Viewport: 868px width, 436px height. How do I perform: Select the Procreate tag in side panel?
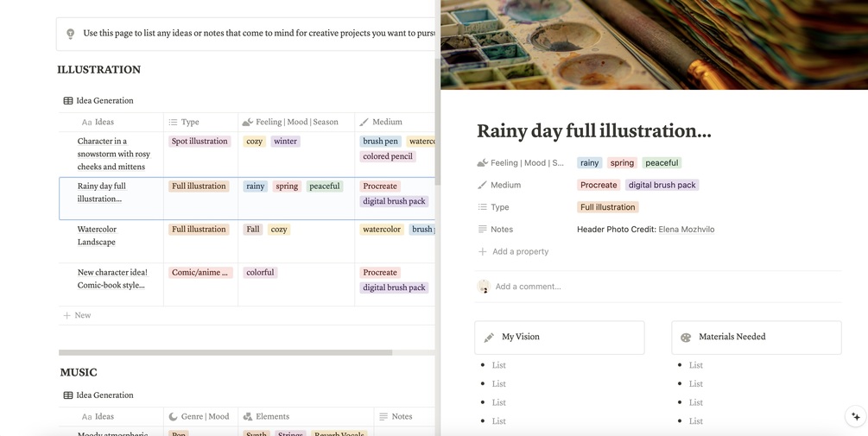(x=599, y=185)
